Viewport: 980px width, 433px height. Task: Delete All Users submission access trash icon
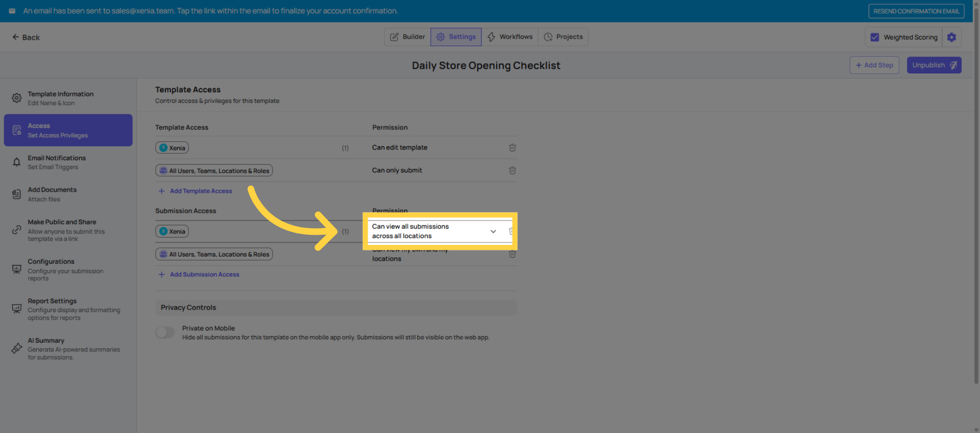click(512, 254)
